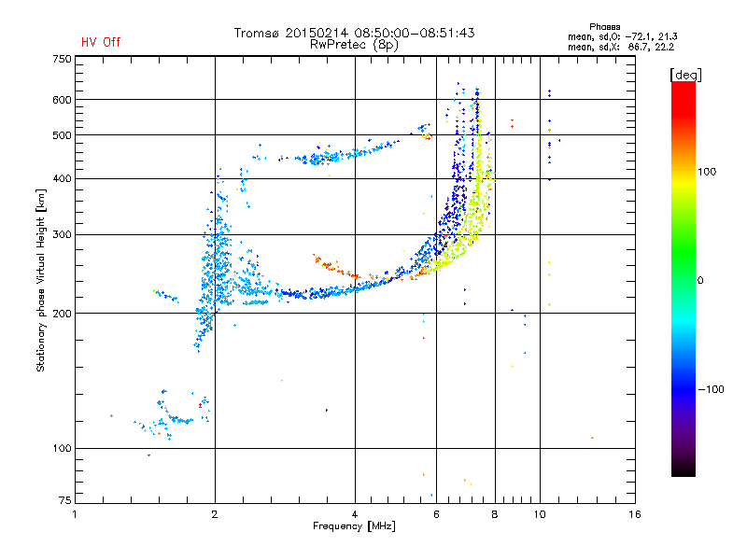
Task: Click the 'Phases' header text
Action: [604, 27]
